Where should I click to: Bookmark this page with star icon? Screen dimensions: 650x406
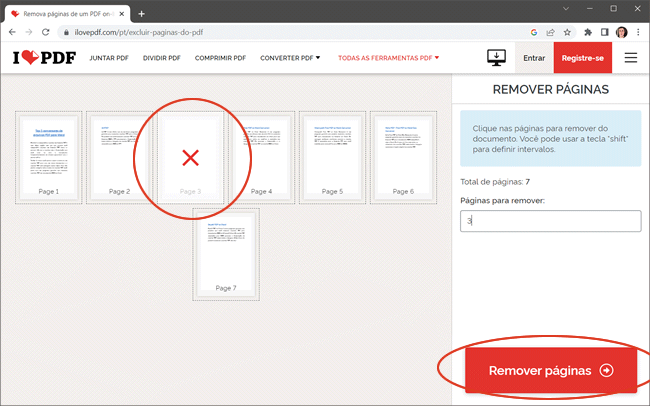point(567,32)
